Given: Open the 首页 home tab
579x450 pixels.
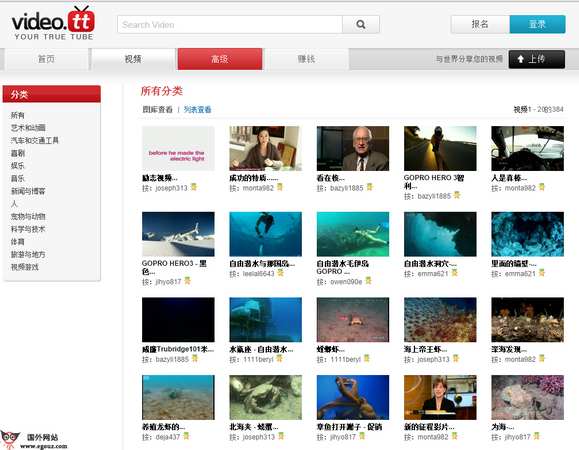Looking at the screenshot, I should [46, 59].
